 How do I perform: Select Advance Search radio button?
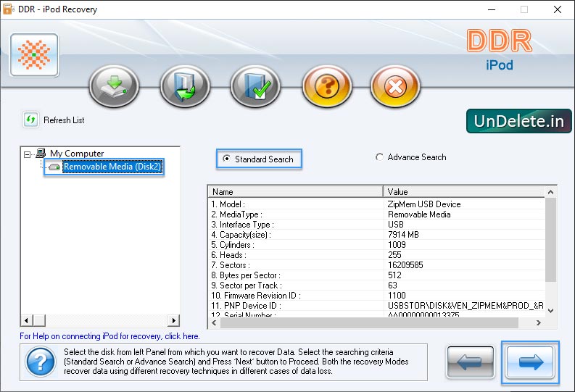(x=379, y=157)
